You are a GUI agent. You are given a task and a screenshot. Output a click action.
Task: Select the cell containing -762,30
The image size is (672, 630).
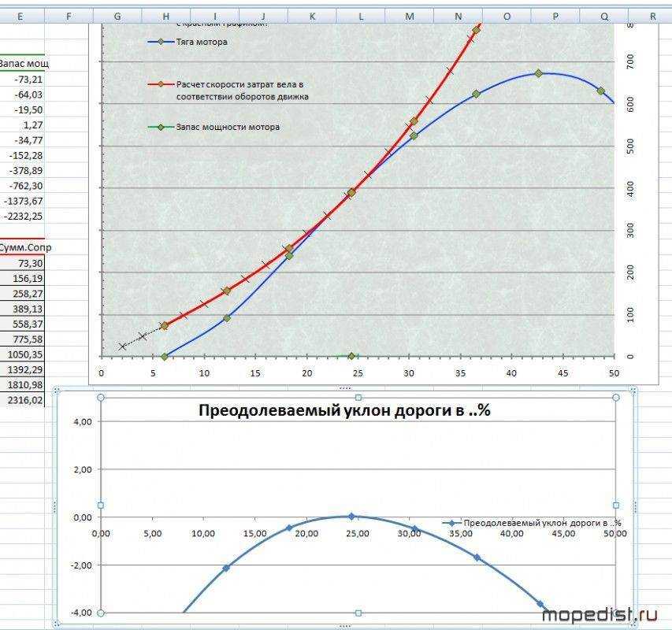[22, 186]
